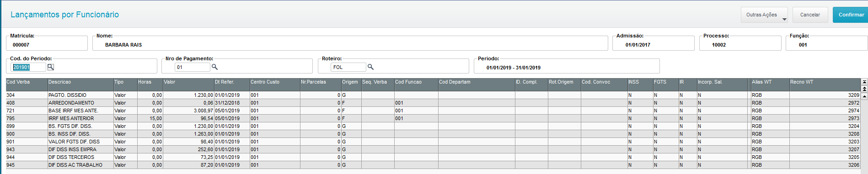Focus the Roteiro input containing FOL

348,67
